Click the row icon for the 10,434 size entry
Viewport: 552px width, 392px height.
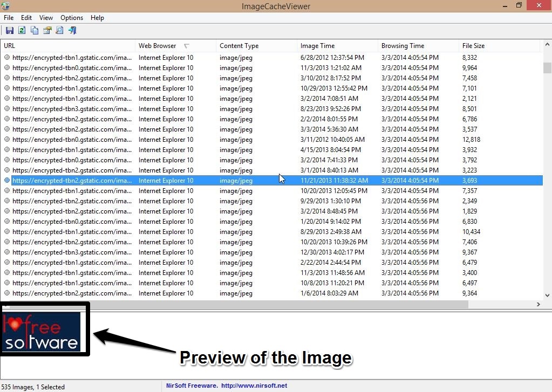tap(7, 231)
